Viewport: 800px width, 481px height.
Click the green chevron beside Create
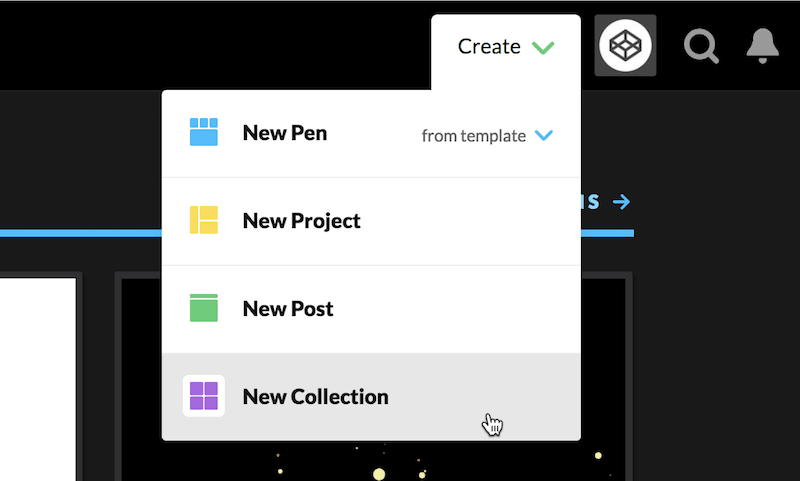coord(543,47)
